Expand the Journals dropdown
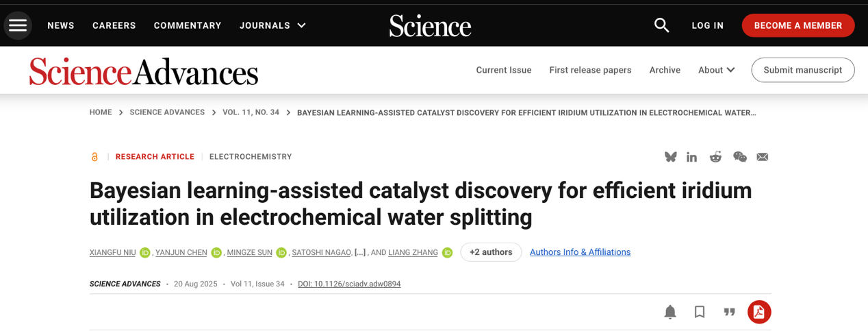This screenshot has height=331, width=868. pyautogui.click(x=272, y=25)
